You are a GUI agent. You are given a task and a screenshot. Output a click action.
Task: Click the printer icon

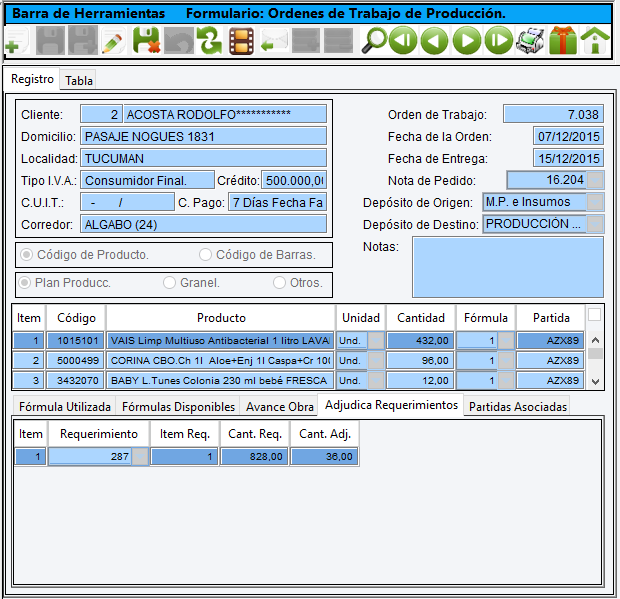530,40
